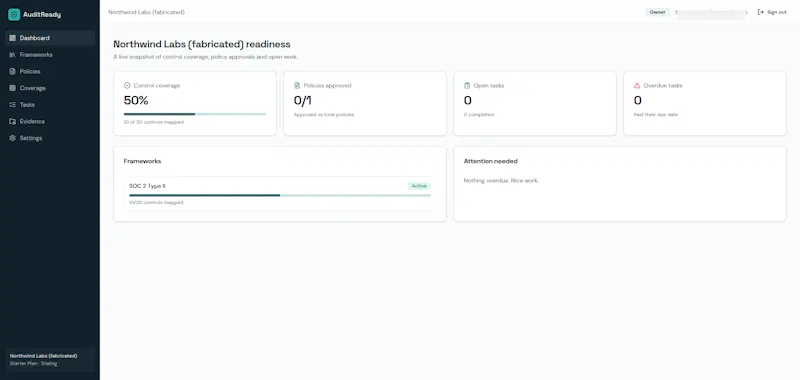
Task: Click the page title 'Northwind Labs (fabricated) readiness'
Action: tap(202, 44)
